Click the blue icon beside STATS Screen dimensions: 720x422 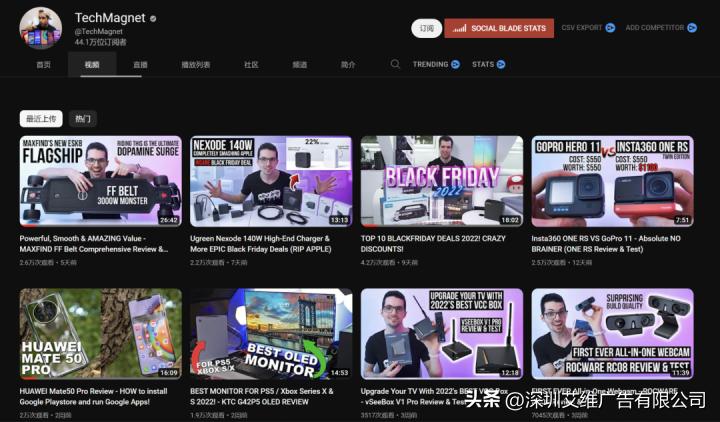point(501,65)
